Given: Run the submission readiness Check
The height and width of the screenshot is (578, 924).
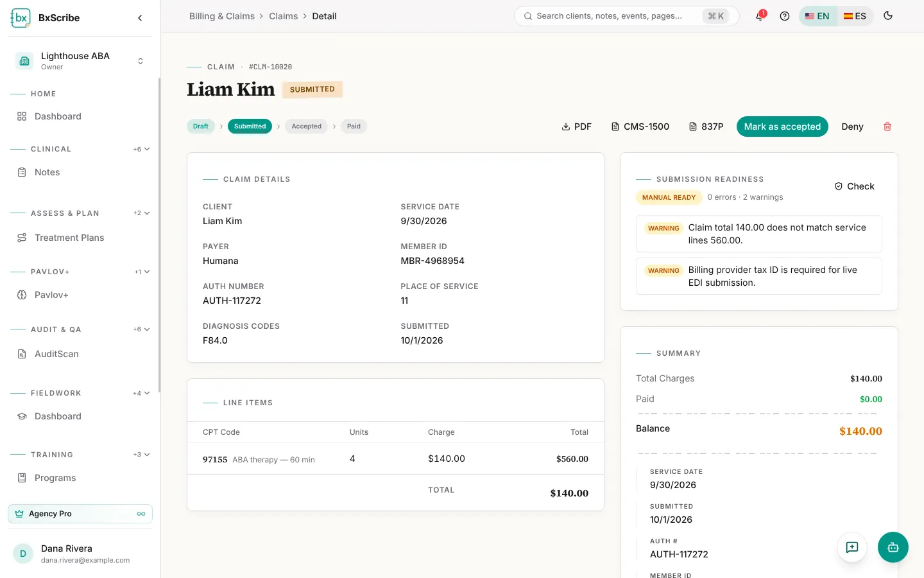Looking at the screenshot, I should tap(854, 186).
